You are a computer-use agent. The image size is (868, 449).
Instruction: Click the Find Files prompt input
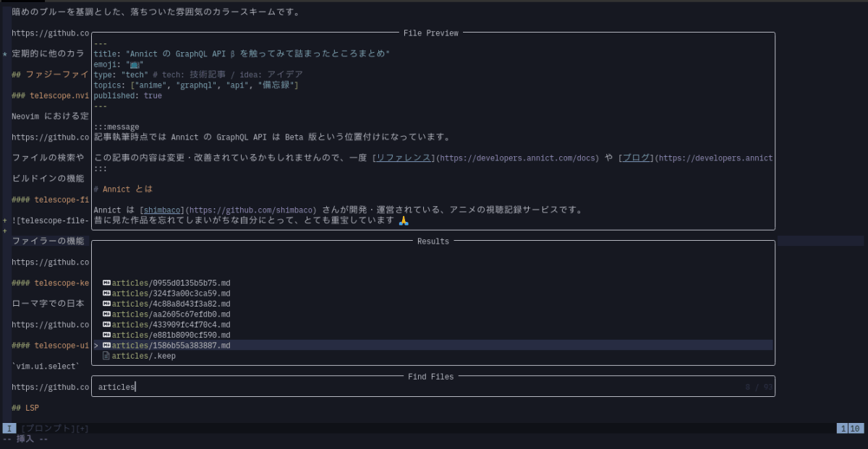tap(433, 387)
